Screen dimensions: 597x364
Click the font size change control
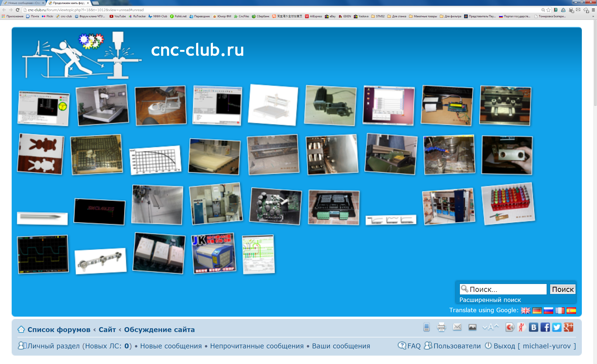[x=490, y=327]
